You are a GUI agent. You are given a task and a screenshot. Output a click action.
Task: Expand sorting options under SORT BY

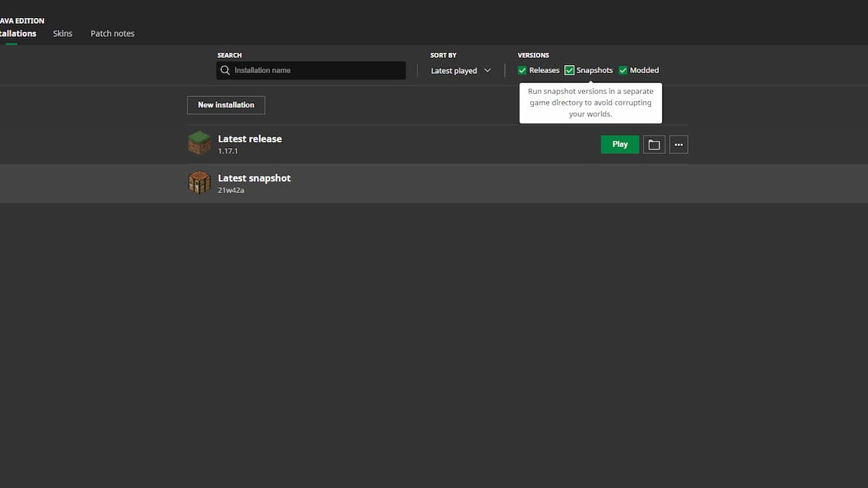pyautogui.click(x=459, y=70)
